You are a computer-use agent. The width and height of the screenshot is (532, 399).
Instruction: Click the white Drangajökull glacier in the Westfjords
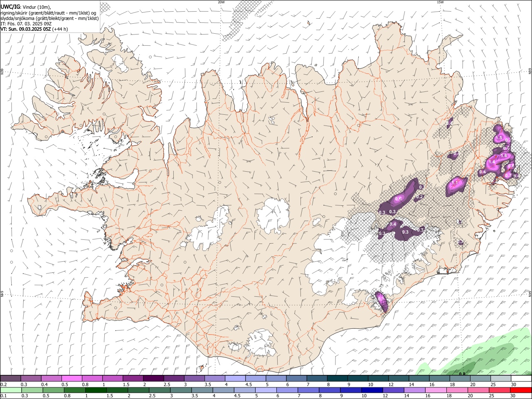click(121, 62)
